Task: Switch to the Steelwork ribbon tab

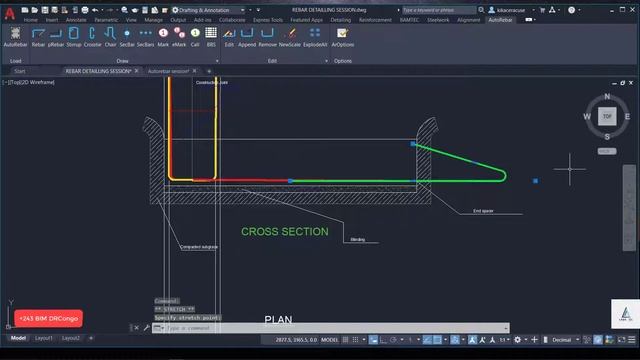Action: [x=438, y=20]
